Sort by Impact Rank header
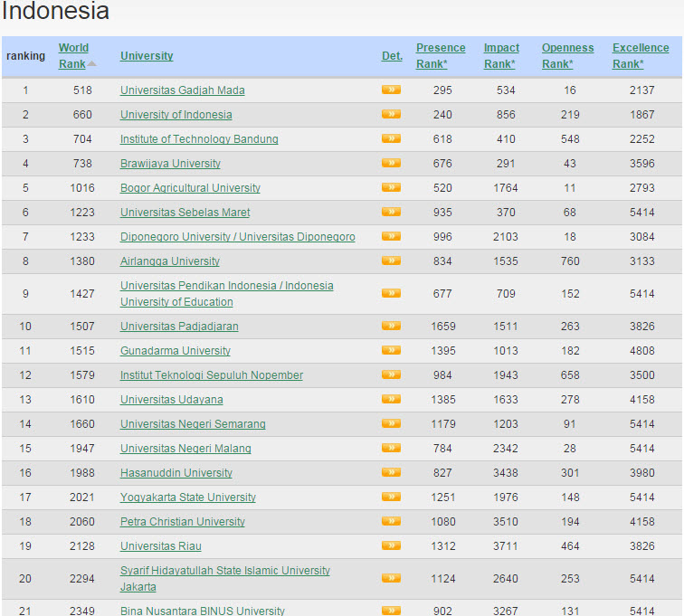 coord(501,56)
